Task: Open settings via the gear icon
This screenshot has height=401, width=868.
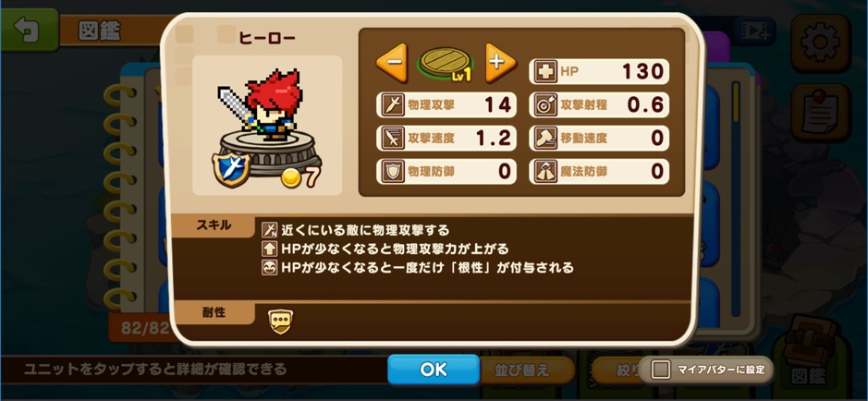Action: [x=820, y=43]
